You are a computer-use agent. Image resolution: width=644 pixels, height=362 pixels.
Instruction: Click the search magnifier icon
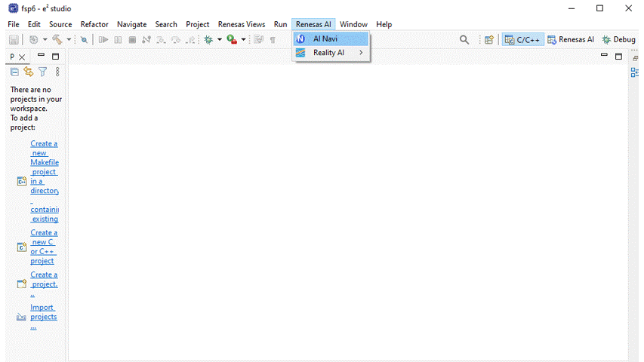464,39
